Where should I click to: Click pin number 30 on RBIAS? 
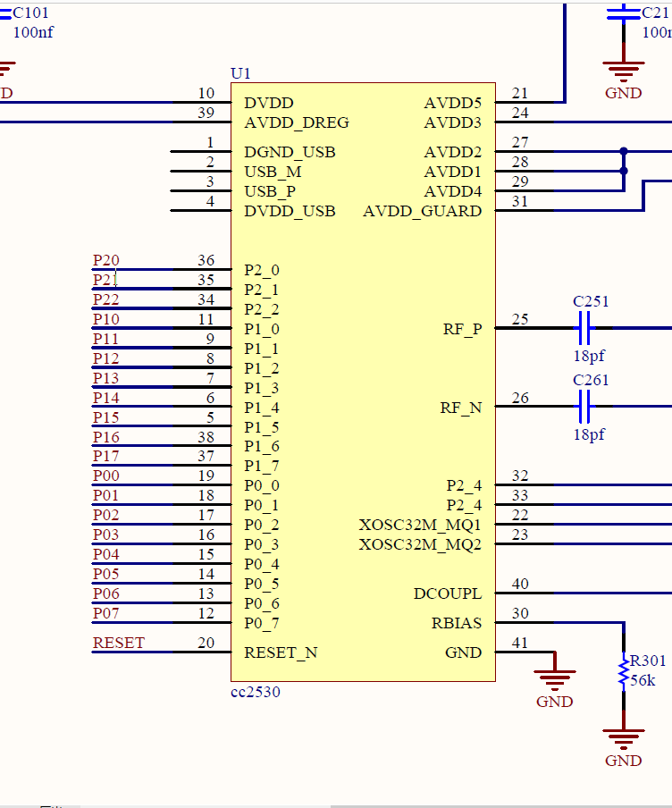(x=520, y=613)
